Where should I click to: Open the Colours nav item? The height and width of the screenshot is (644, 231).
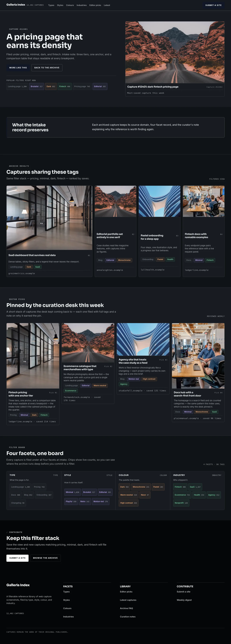pyautogui.click(x=70, y=5)
